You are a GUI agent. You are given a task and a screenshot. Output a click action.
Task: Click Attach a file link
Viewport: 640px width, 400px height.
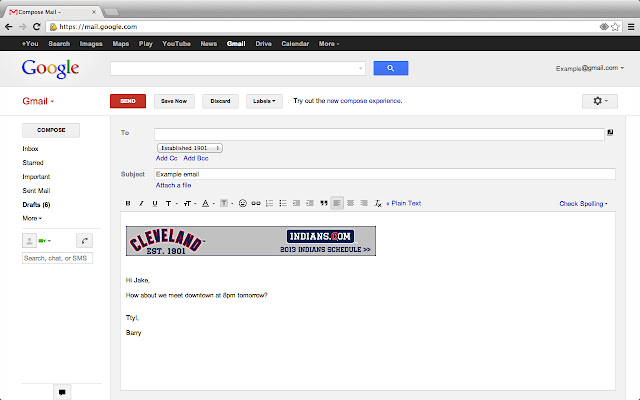coord(173,185)
